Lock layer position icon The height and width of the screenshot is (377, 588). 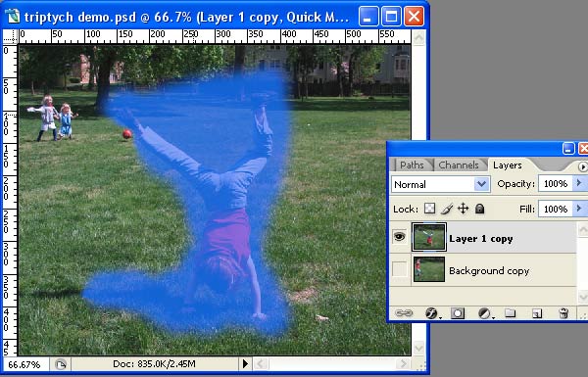[x=464, y=209]
